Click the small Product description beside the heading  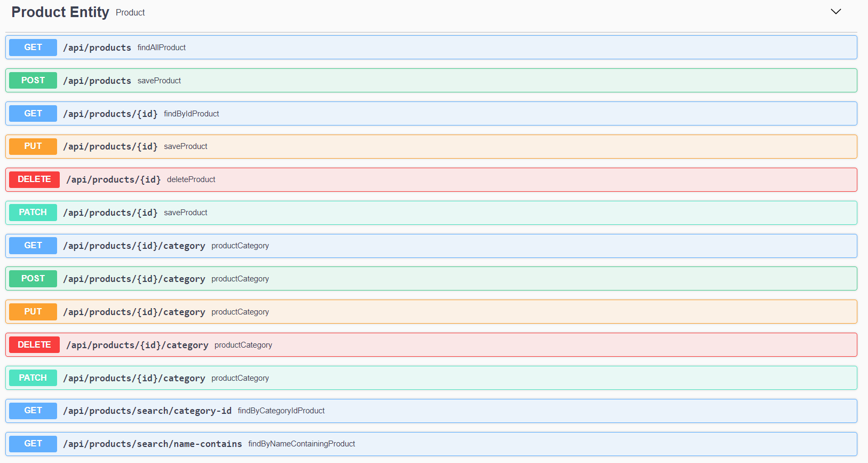(x=130, y=13)
